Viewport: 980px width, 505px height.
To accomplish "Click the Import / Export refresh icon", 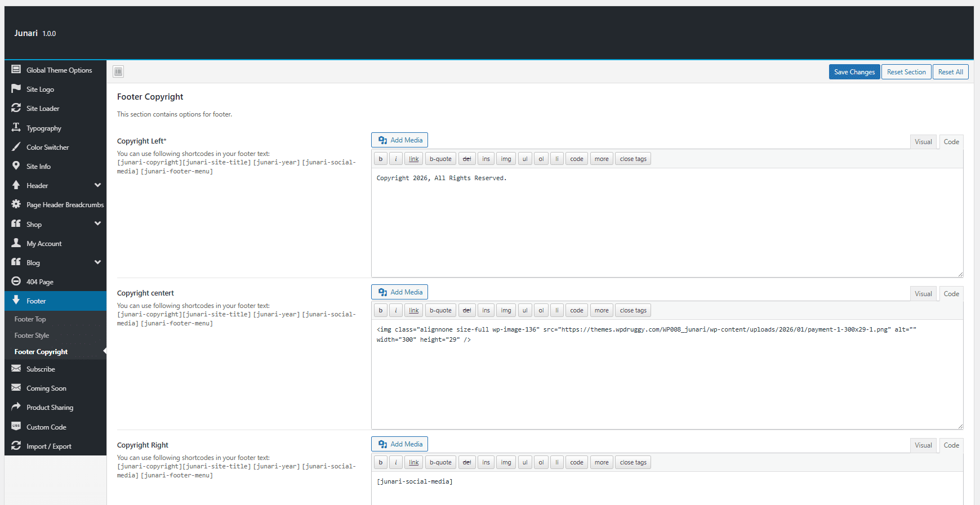I will click(x=16, y=446).
